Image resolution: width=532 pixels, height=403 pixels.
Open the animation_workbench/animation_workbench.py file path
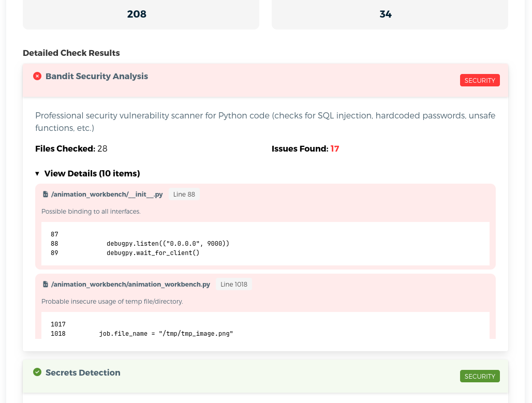tap(130, 285)
